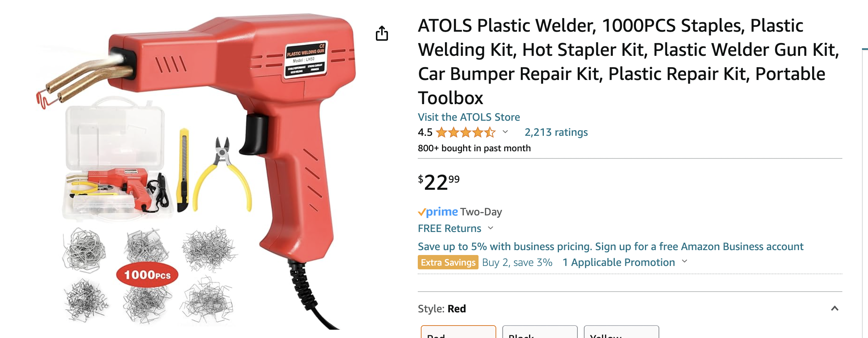Expand the FREE Returns dropdown arrow

[491, 228]
